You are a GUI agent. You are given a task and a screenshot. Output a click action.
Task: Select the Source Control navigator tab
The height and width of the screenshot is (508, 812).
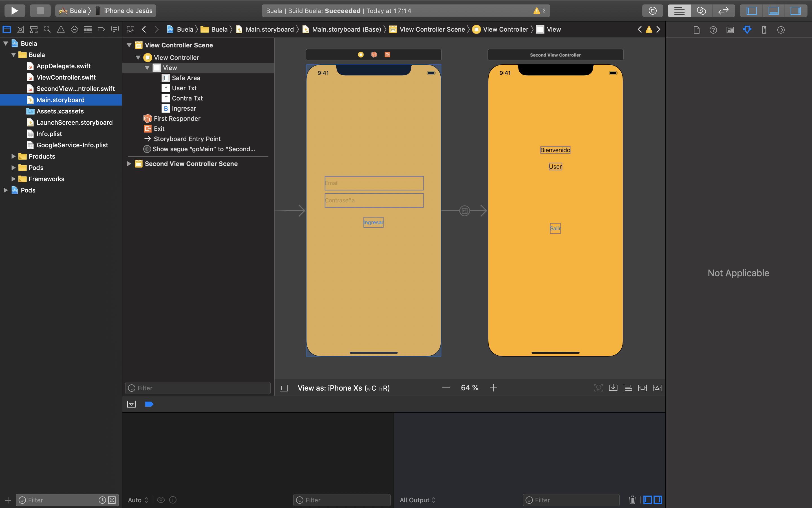pyautogui.click(x=20, y=30)
